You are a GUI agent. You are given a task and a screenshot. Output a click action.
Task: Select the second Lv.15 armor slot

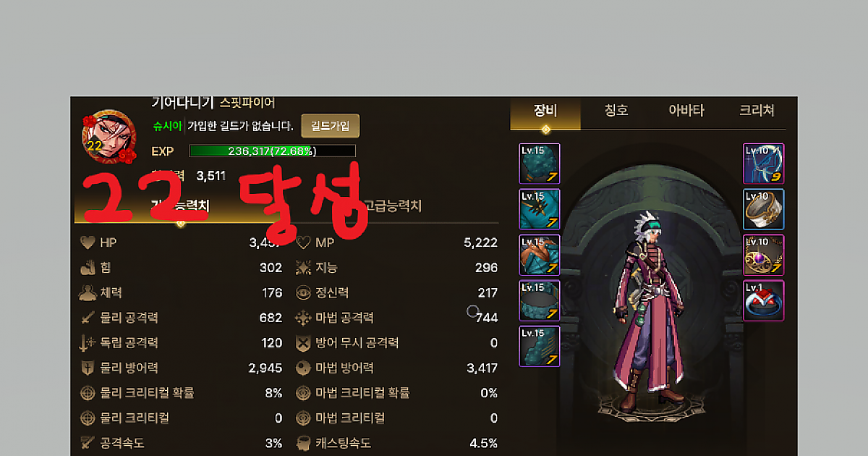click(x=540, y=209)
